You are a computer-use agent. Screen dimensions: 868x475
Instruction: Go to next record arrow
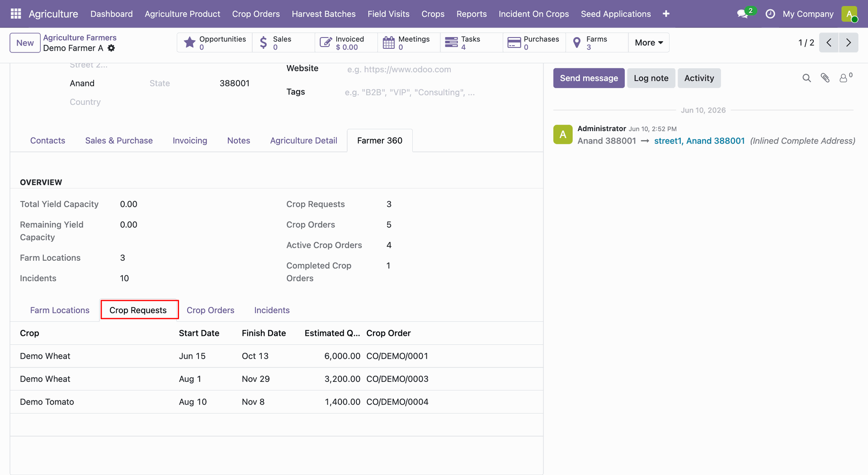[x=849, y=42]
